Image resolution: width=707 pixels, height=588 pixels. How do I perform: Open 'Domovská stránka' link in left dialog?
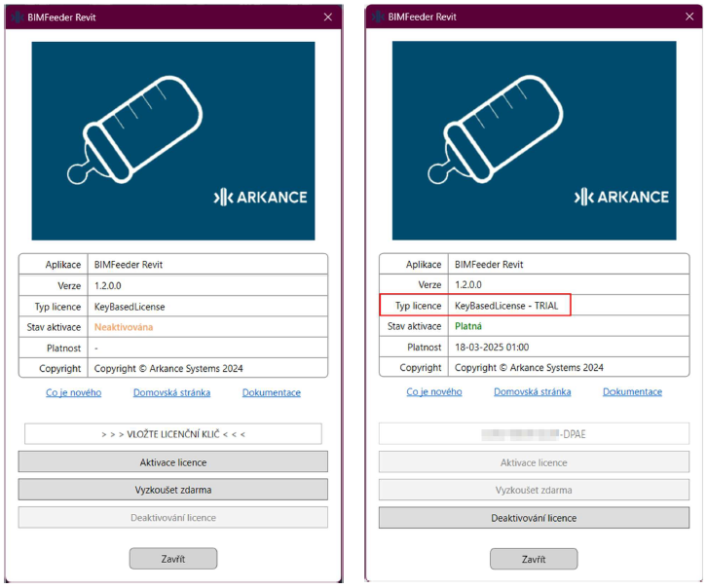158,392
